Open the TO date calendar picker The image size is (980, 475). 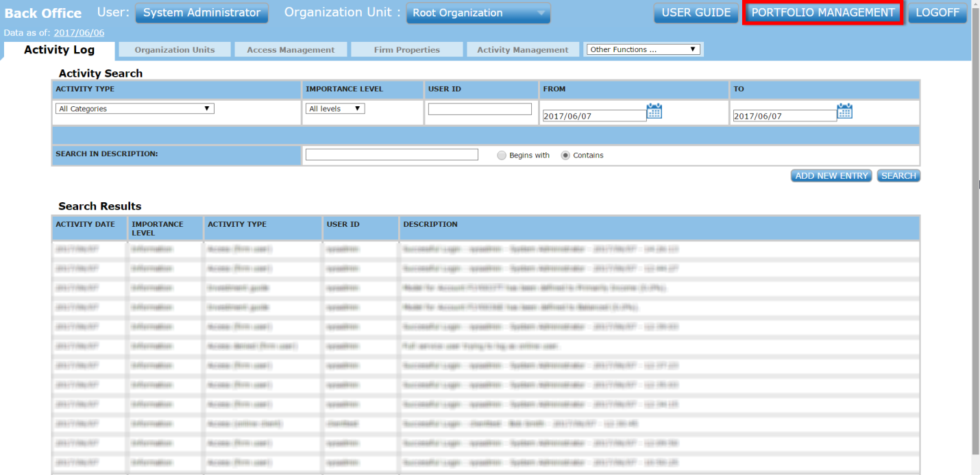pyautogui.click(x=844, y=111)
